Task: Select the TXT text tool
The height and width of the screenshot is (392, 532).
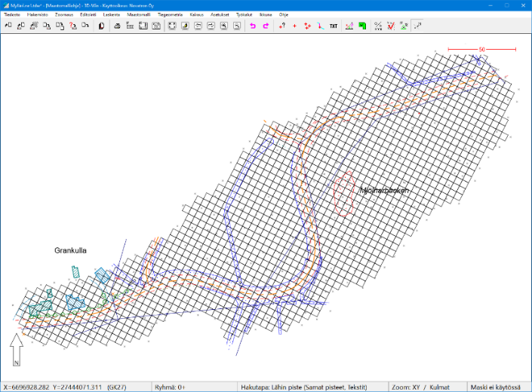Action: point(333,26)
